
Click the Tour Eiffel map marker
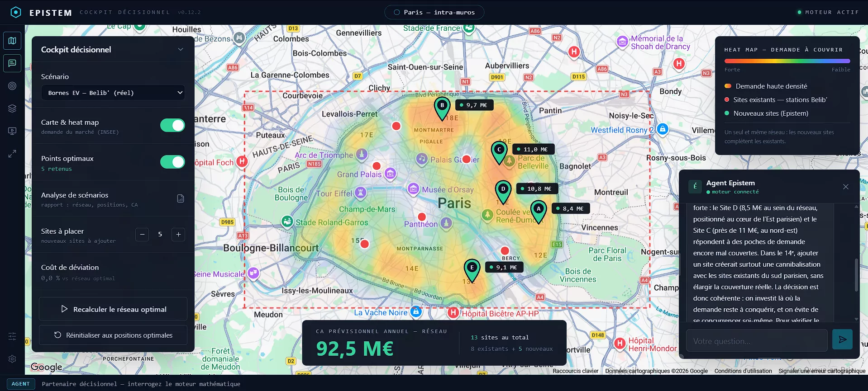360,193
